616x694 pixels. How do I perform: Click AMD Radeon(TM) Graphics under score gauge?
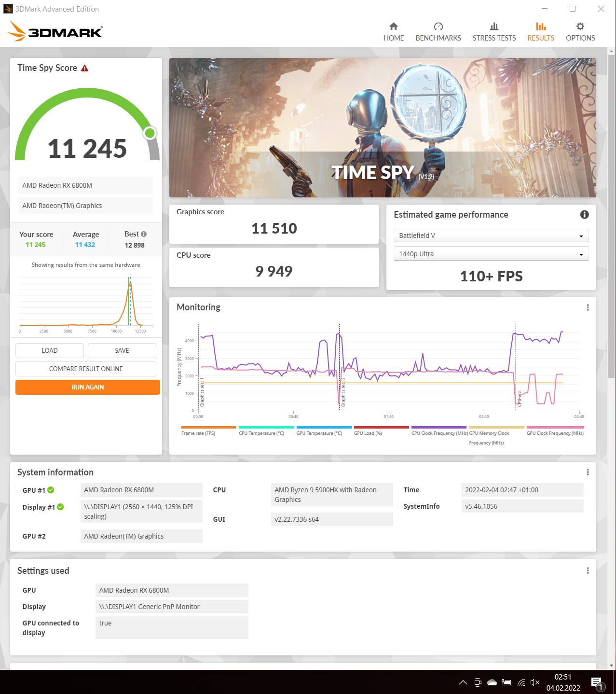pyautogui.click(x=86, y=206)
